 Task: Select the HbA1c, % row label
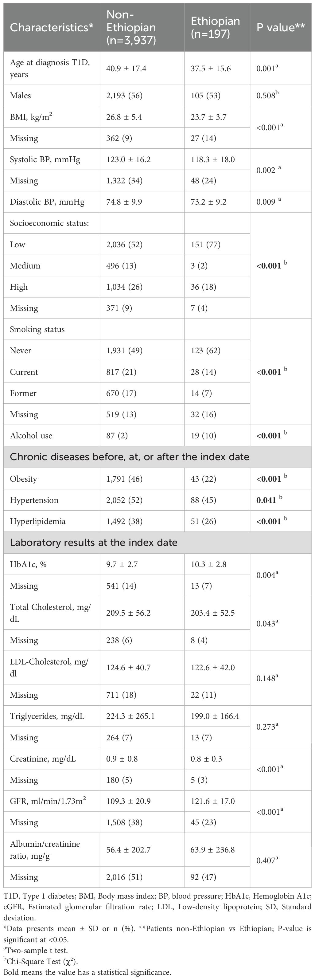click(x=28, y=565)
